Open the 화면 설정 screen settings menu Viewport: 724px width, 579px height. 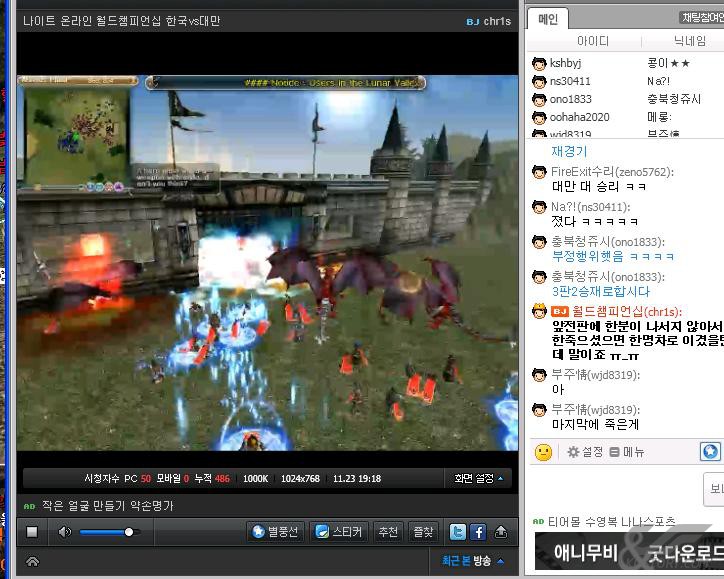pos(479,478)
